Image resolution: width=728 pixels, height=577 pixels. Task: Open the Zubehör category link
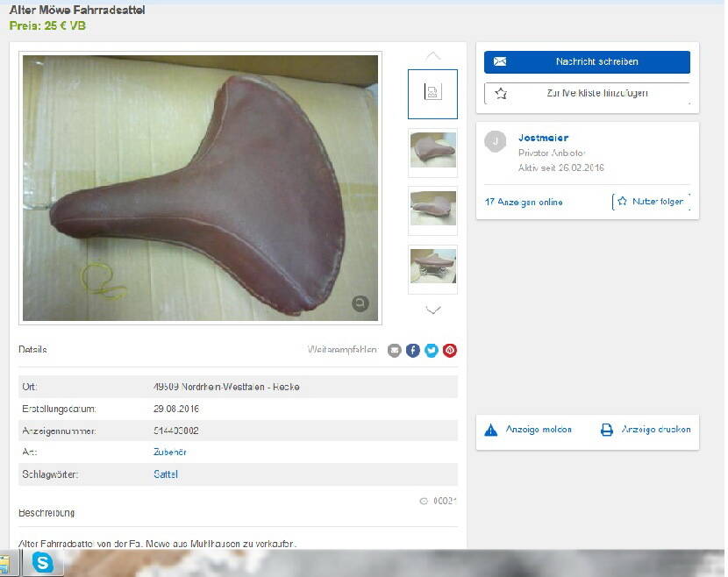(x=170, y=452)
